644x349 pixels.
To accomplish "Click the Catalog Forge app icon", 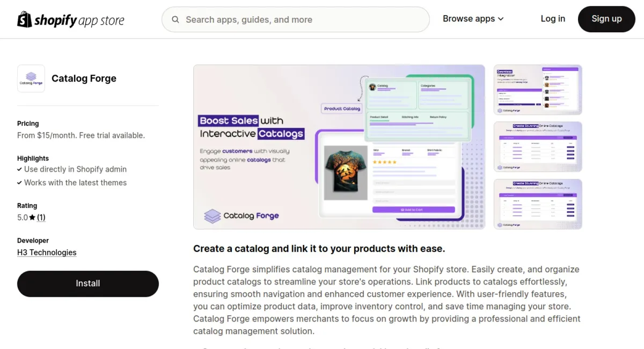I will point(31,78).
